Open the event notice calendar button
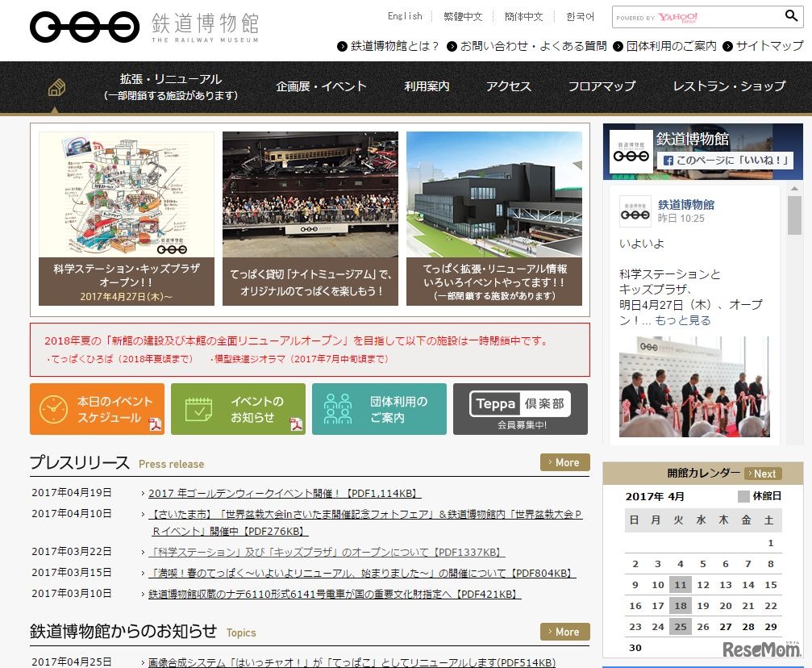This screenshot has height=668, width=812. tap(238, 409)
